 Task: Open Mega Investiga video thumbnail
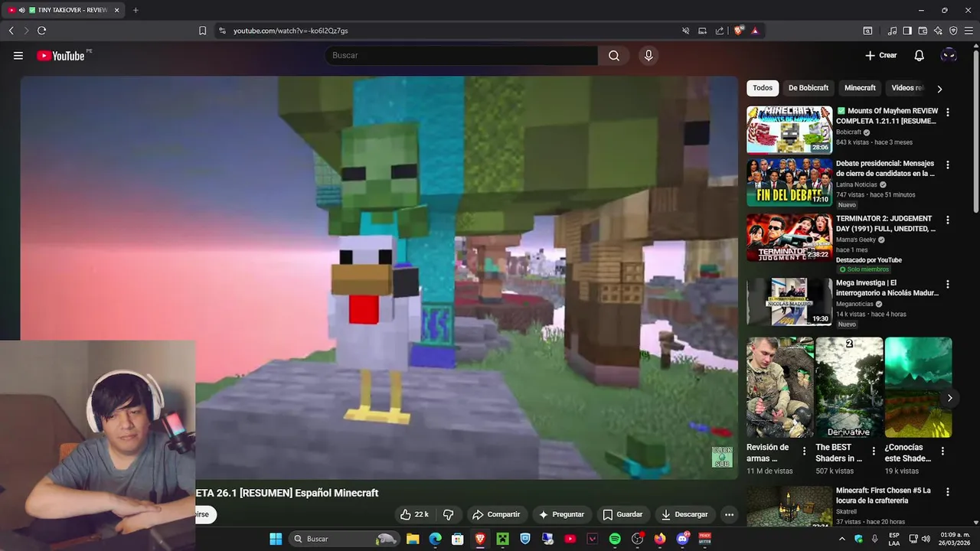tap(789, 302)
